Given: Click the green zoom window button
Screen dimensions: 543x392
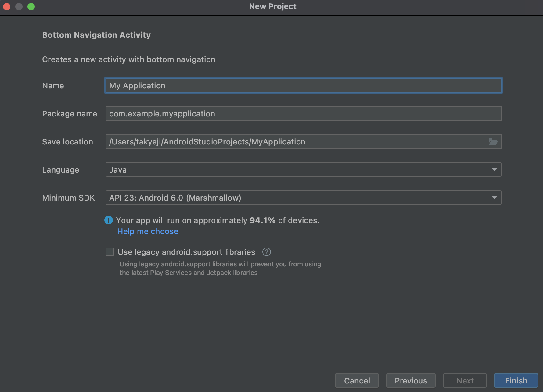Looking at the screenshot, I should (31, 7).
